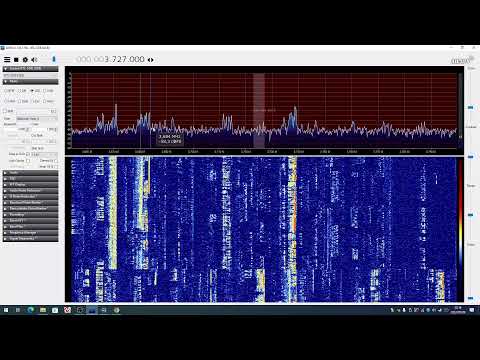
Task: Expand the AGC panel
Action: coord(30,179)
